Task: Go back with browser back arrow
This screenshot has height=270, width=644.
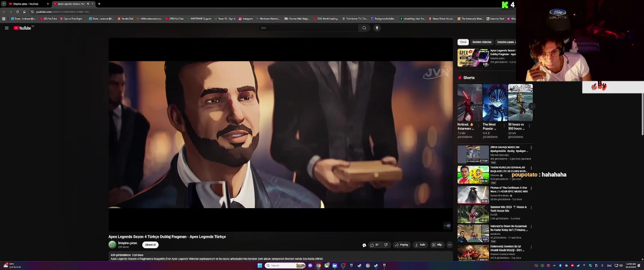Action: [x=4, y=12]
